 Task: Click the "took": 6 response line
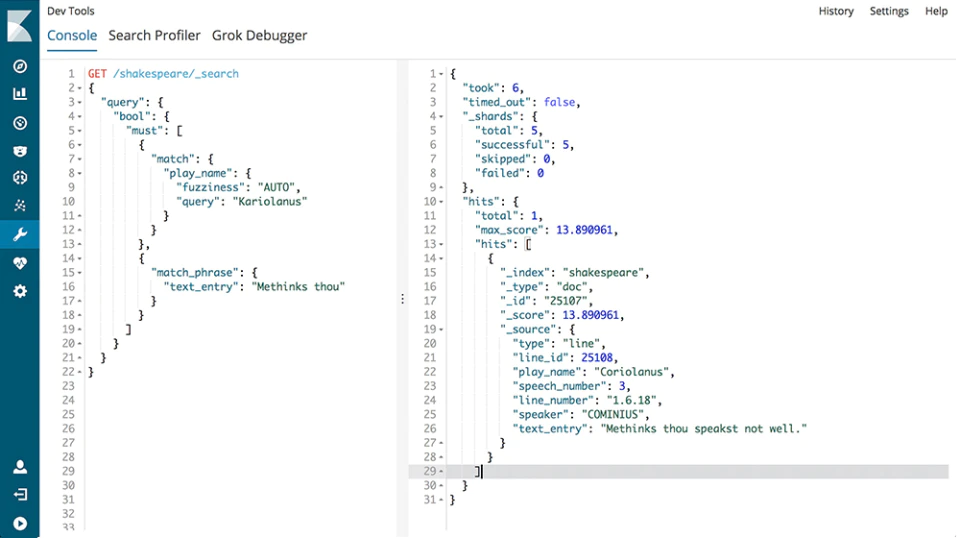493,88
